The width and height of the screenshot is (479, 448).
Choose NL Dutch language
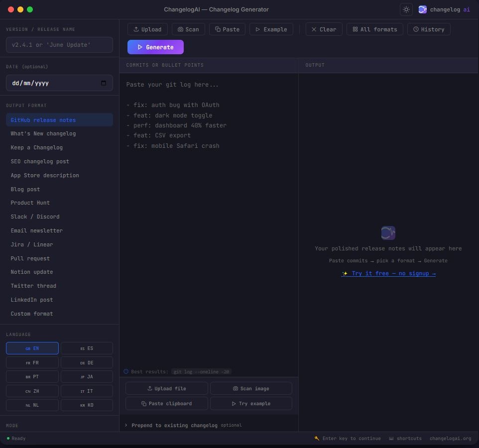click(32, 405)
